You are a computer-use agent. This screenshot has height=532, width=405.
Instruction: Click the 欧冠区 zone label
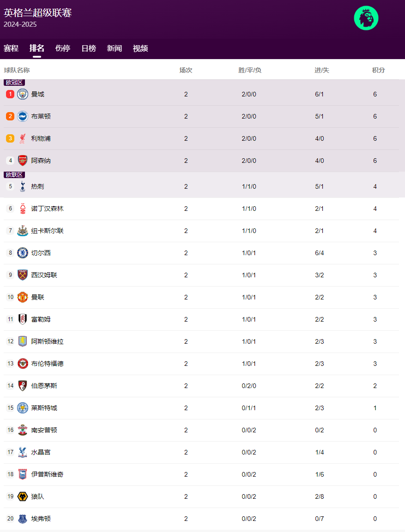[x=14, y=83]
